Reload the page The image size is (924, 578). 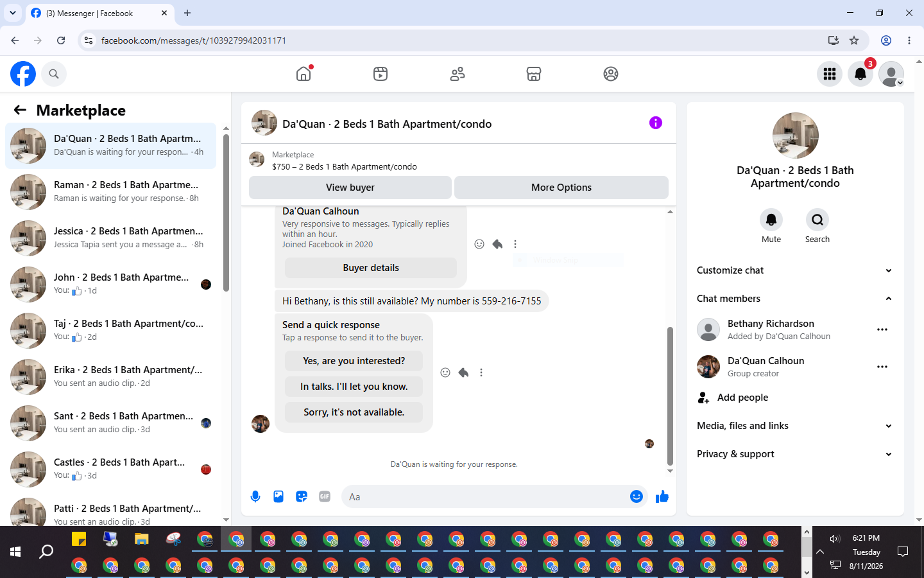[x=61, y=40]
